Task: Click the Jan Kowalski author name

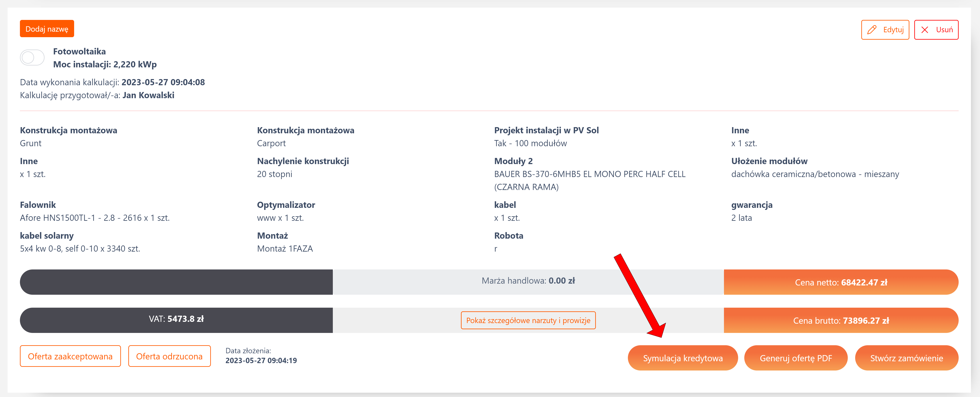Action: click(148, 95)
